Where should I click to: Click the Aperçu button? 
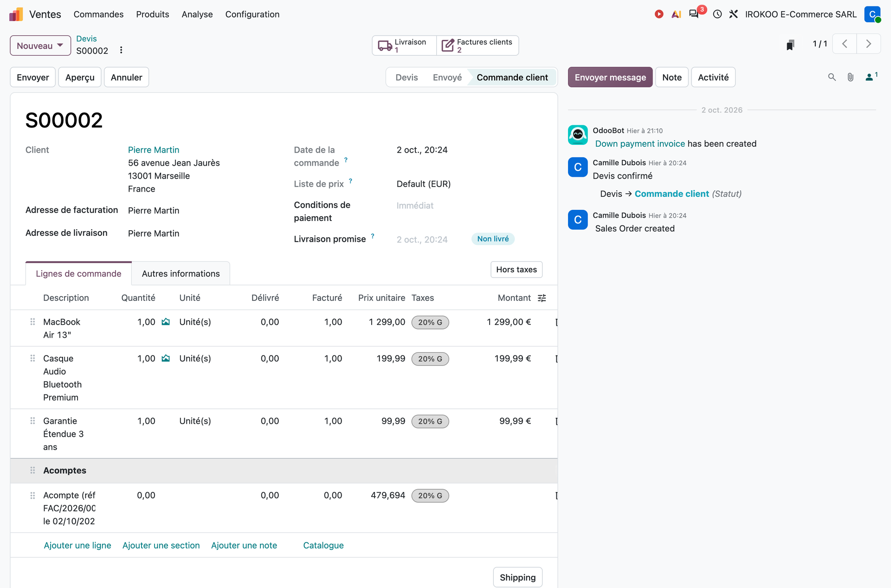click(80, 78)
